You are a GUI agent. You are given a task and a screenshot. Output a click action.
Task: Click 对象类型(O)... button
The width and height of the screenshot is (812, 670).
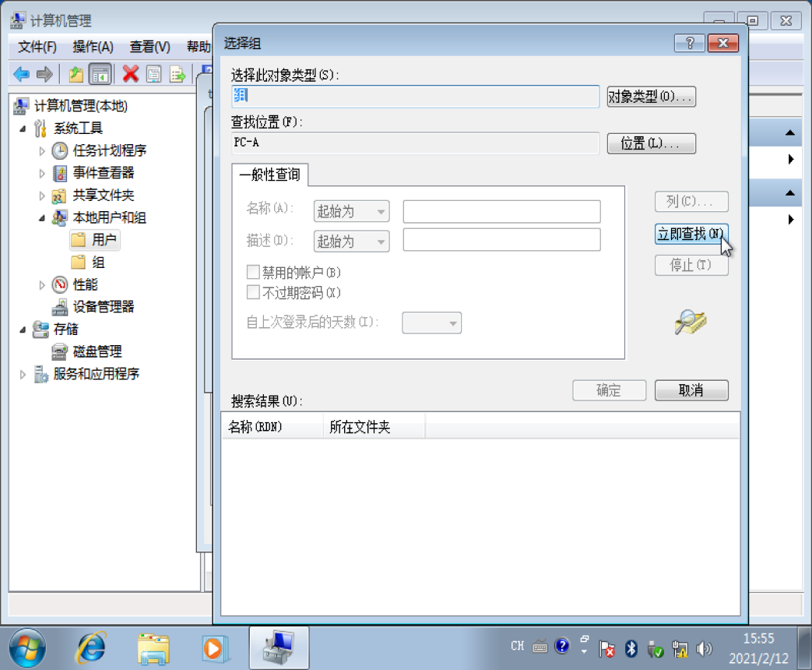651,97
